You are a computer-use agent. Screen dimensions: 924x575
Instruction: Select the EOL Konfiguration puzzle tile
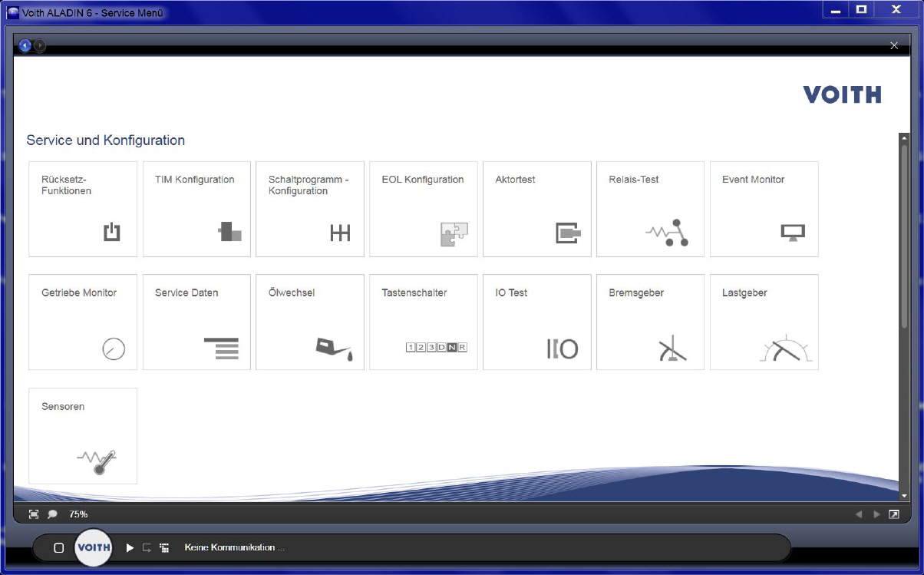[423, 209]
